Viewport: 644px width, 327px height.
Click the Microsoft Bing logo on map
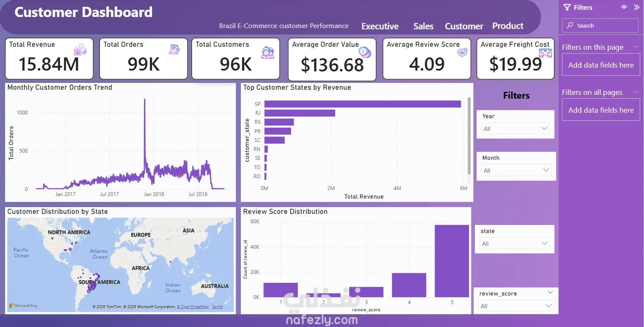(x=23, y=306)
